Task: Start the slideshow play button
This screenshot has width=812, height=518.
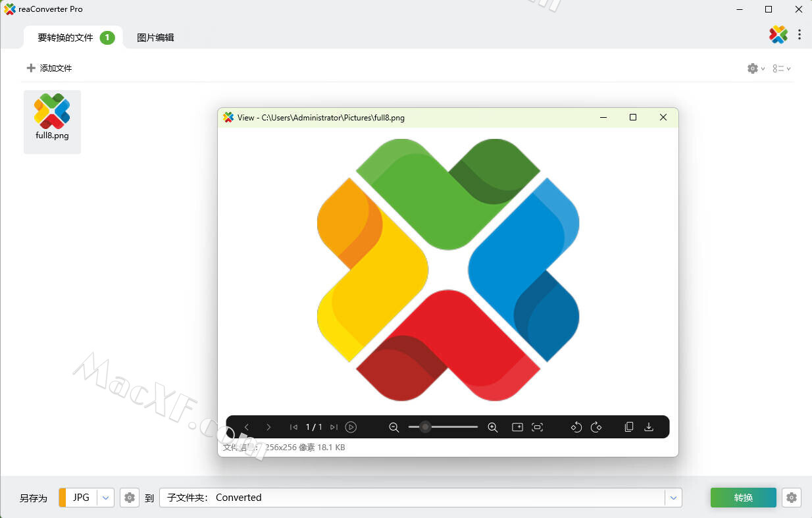Action: click(x=351, y=427)
